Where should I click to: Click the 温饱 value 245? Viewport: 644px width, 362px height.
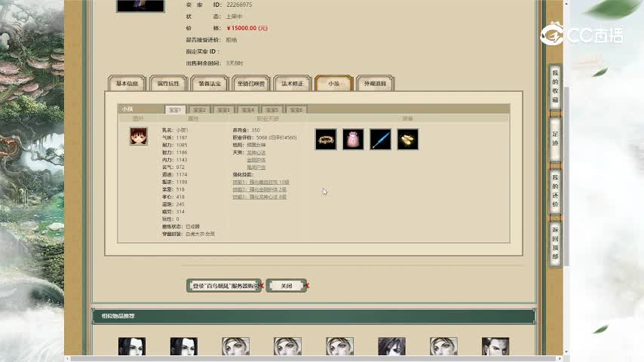[180, 204]
